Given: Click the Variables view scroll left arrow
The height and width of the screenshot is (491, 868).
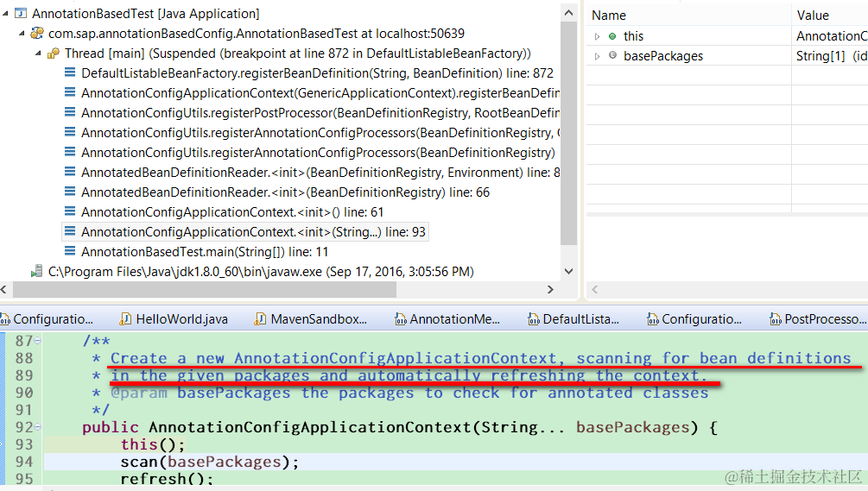Looking at the screenshot, I should point(595,289).
